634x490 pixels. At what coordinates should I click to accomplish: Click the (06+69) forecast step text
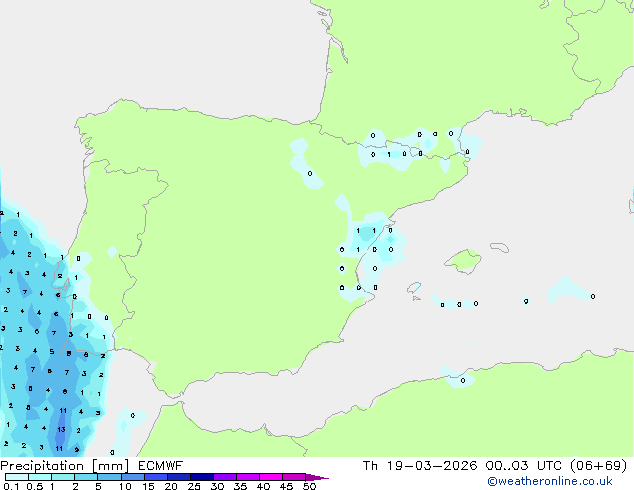(598, 466)
